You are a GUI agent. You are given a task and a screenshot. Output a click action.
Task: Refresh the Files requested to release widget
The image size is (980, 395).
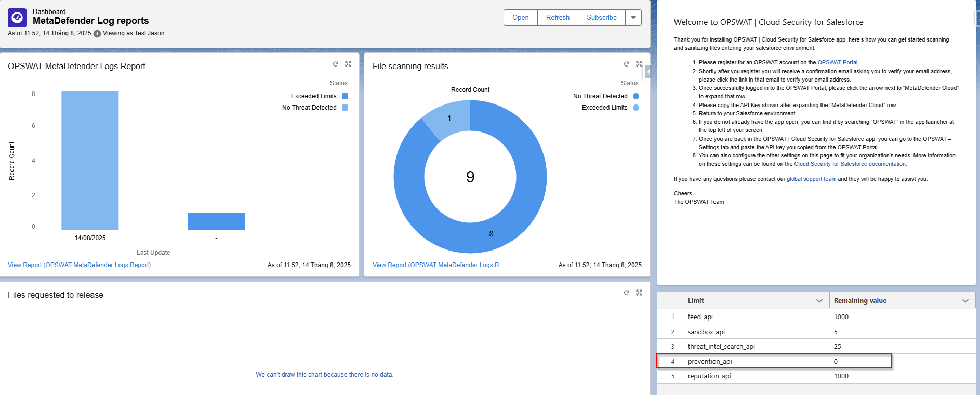[x=627, y=293]
